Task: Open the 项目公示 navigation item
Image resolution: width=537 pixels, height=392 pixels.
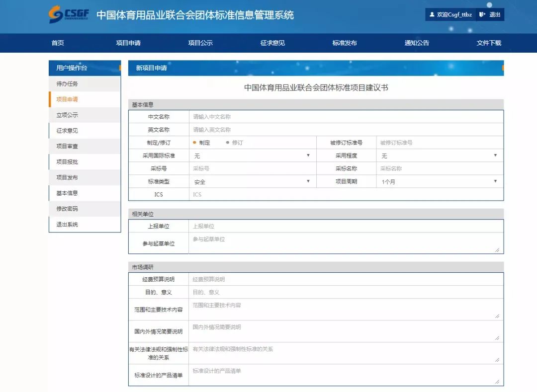Action: (200, 43)
